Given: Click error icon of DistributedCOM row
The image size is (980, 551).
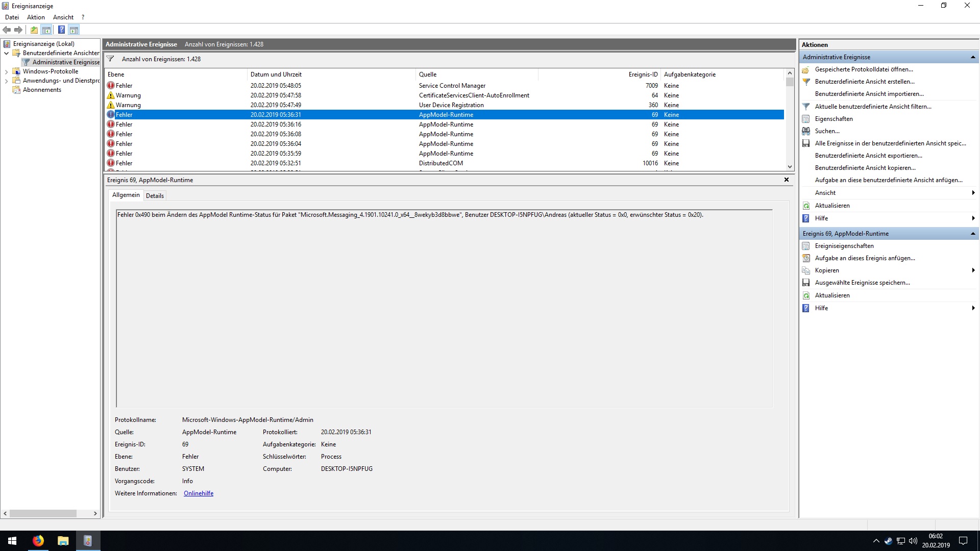Looking at the screenshot, I should point(111,163).
